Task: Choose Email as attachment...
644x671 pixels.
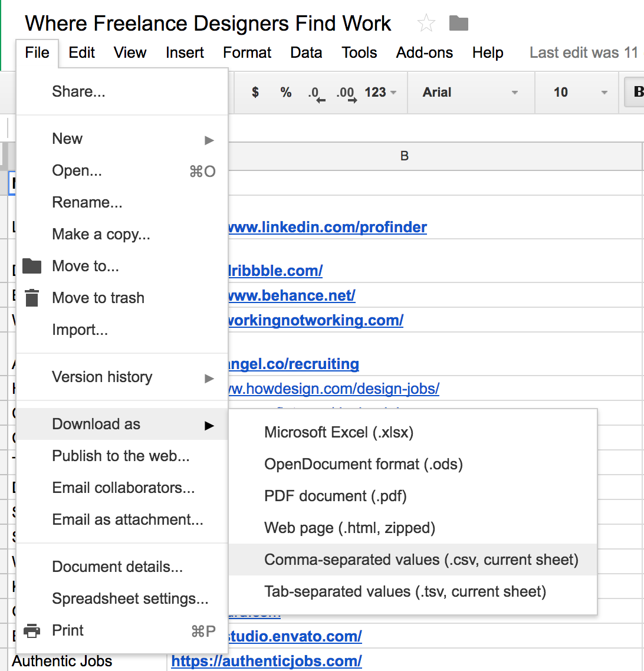Action: point(122,519)
